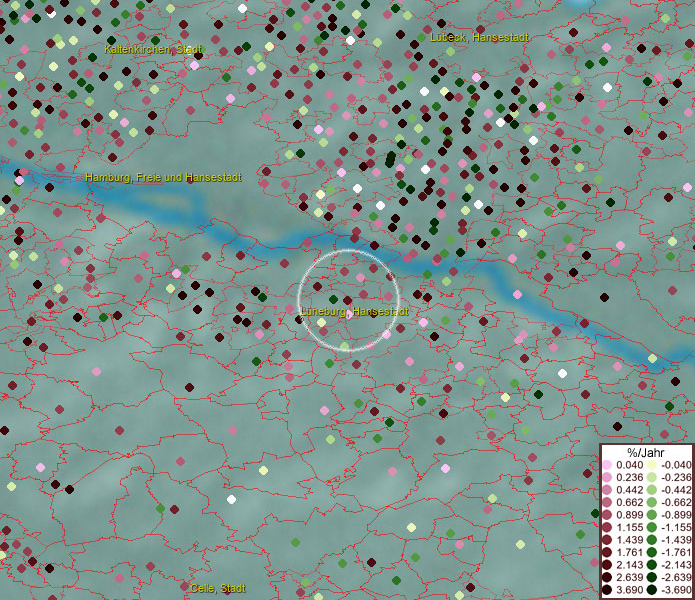Click the -1.155 value in legend
Viewport: 695px width, 600px height.
pyautogui.click(x=676, y=527)
